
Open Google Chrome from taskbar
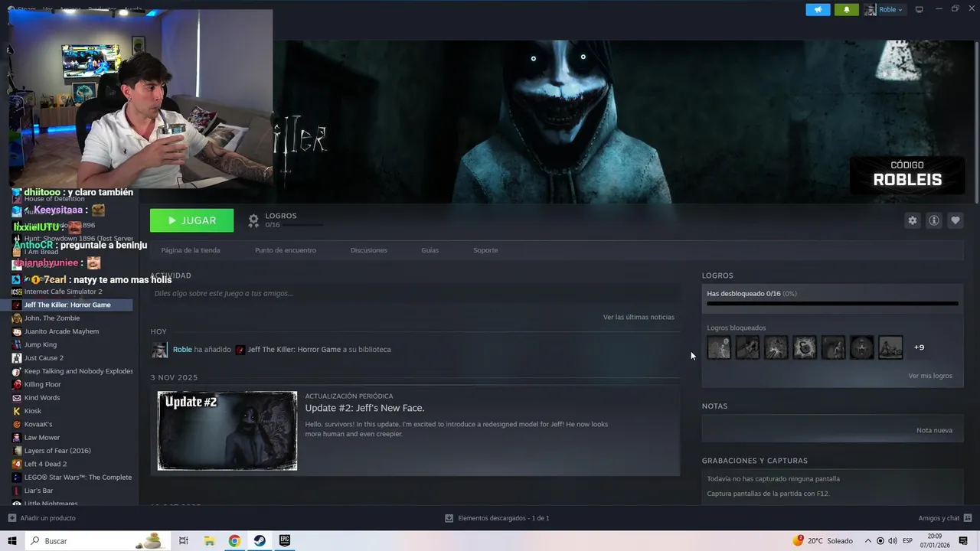(234, 541)
